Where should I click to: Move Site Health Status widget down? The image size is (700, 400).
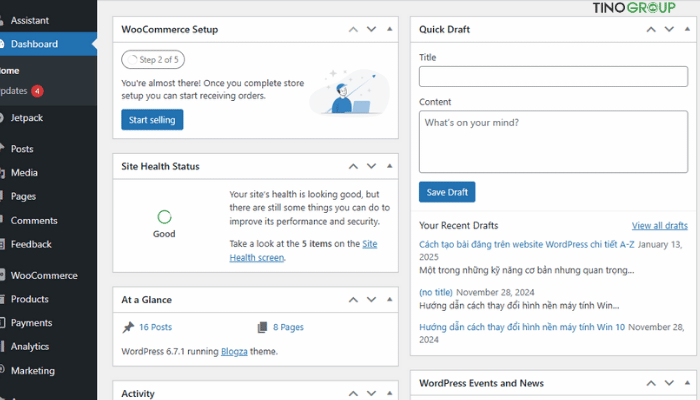tap(371, 166)
